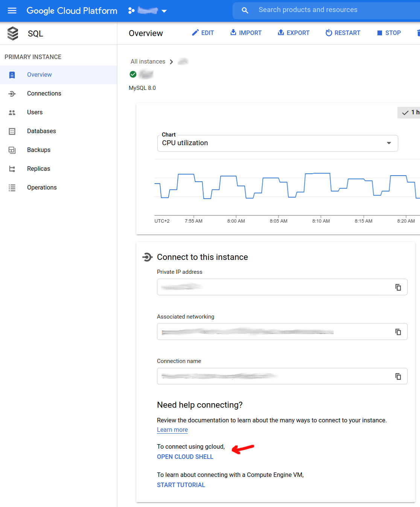420x507 pixels.
Task: Copy the Connection name
Action: 398,376
